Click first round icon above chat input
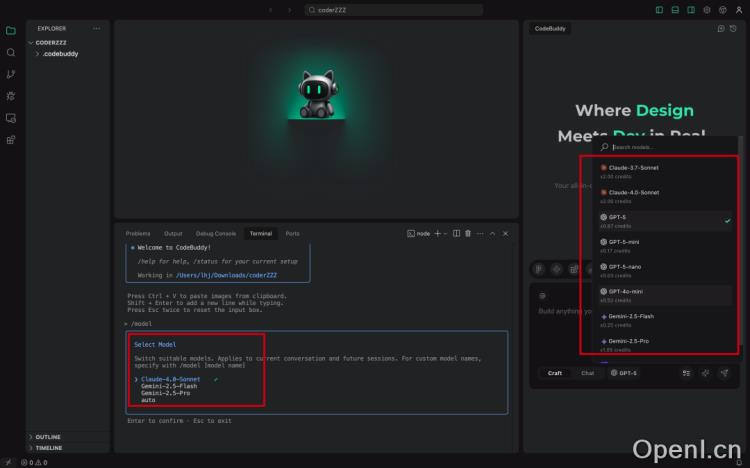The height and width of the screenshot is (468, 750). [539, 269]
